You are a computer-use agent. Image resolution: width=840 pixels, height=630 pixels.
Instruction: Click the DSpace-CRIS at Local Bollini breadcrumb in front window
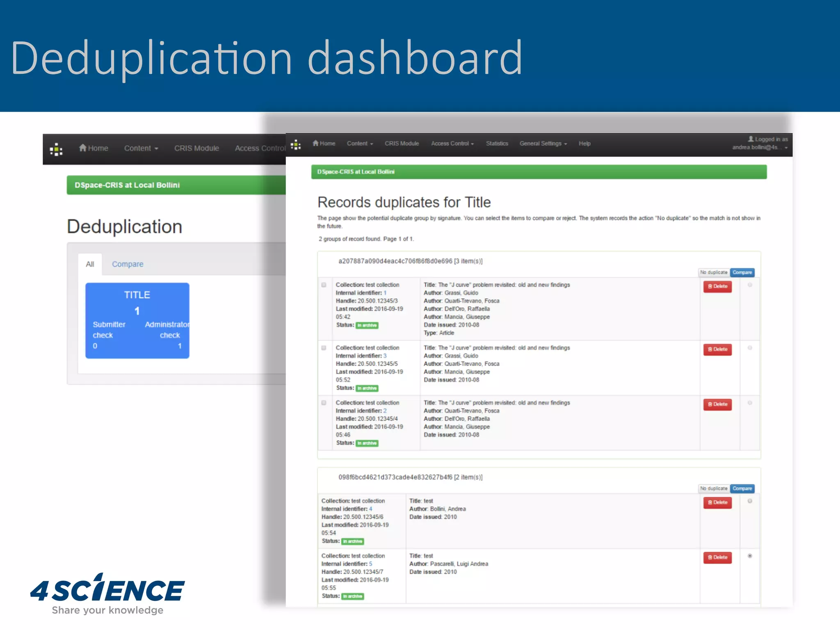[356, 172]
